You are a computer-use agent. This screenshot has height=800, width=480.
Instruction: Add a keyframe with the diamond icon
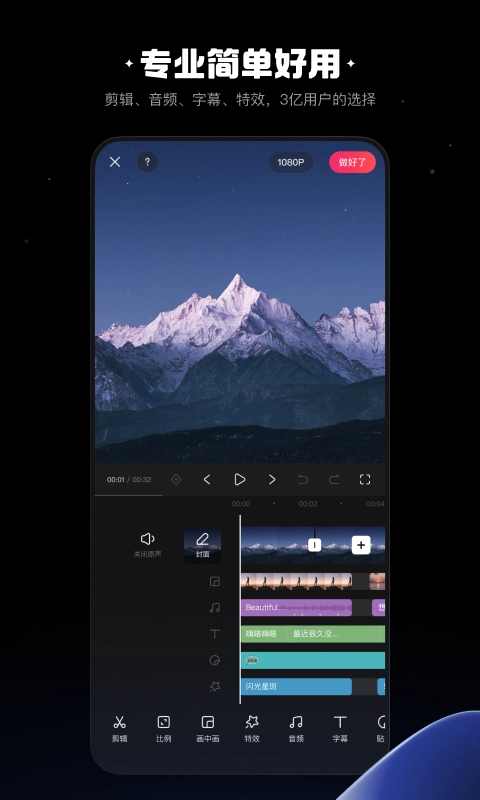(176, 480)
